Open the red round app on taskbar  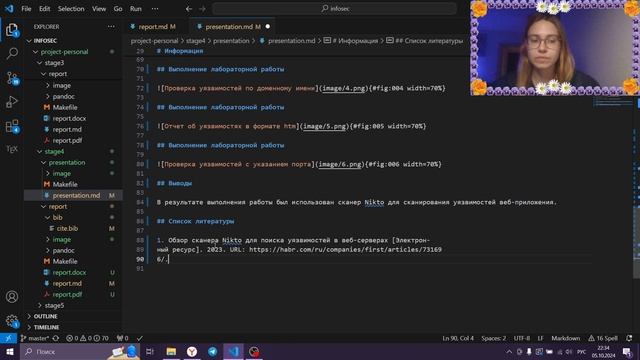(x=254, y=351)
